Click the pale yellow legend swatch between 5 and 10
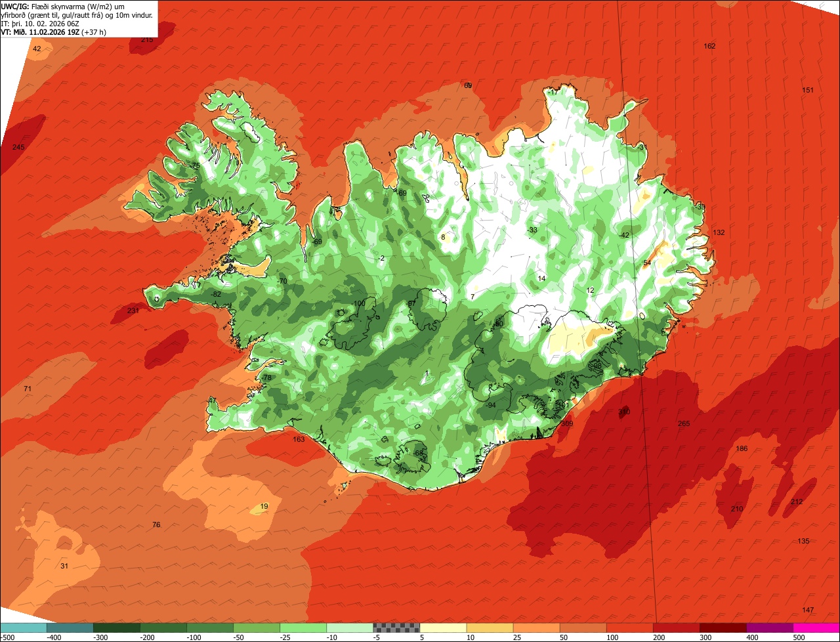Viewport: 840px width, 642px height. click(443, 628)
